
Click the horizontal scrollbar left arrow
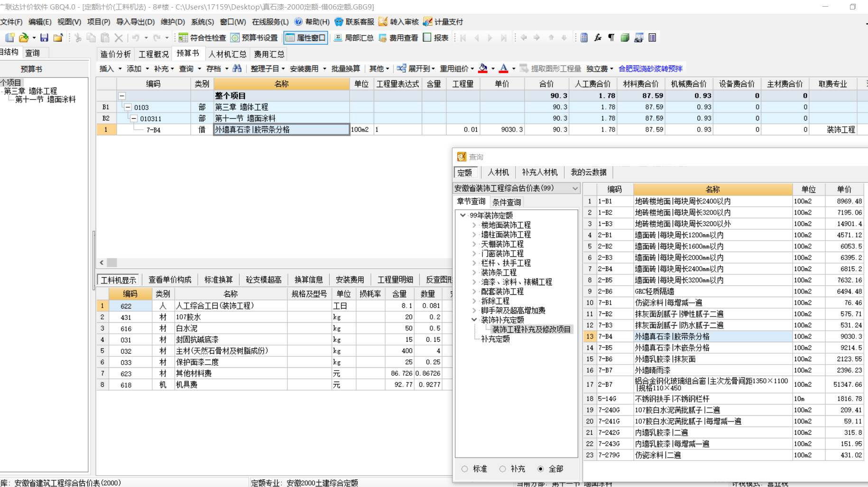click(x=102, y=262)
